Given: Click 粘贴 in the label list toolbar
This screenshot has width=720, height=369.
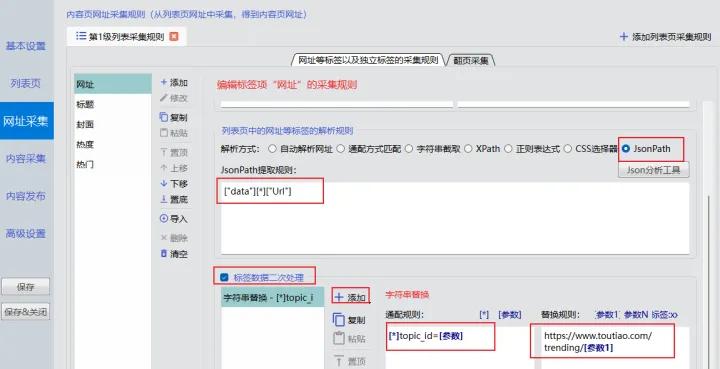Looking at the screenshot, I should coord(174,133).
